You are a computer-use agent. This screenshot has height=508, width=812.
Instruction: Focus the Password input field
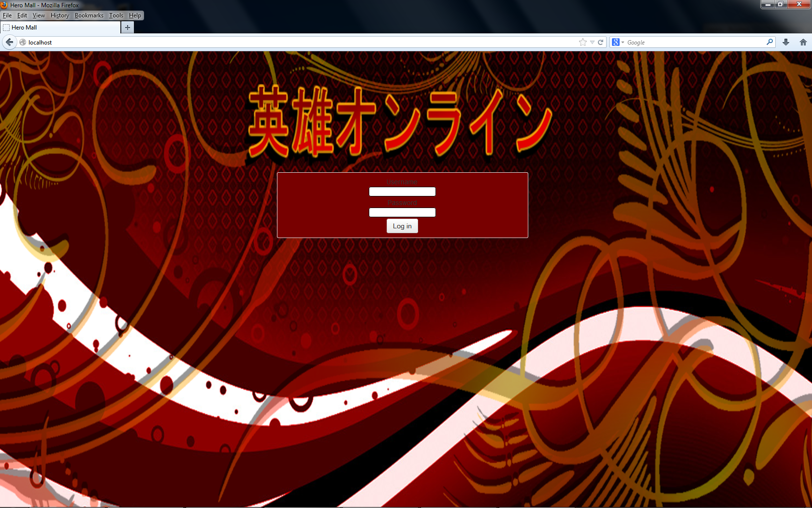click(402, 212)
